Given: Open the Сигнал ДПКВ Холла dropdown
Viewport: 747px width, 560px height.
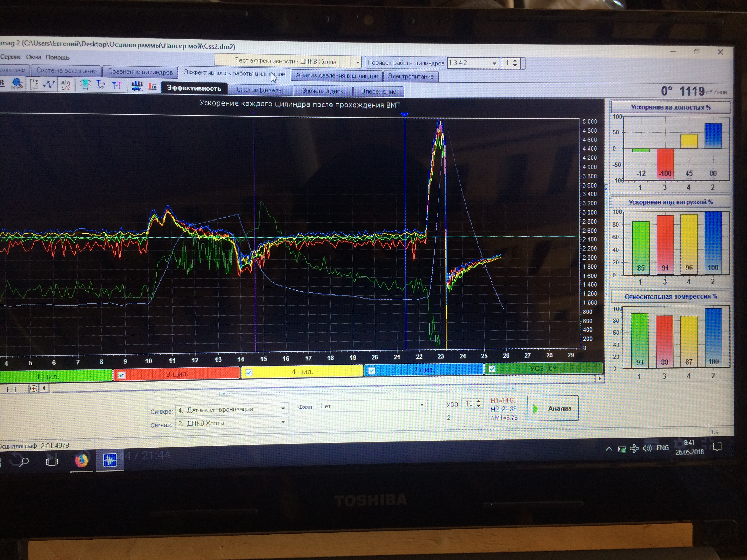Looking at the screenshot, I should pos(232,423).
